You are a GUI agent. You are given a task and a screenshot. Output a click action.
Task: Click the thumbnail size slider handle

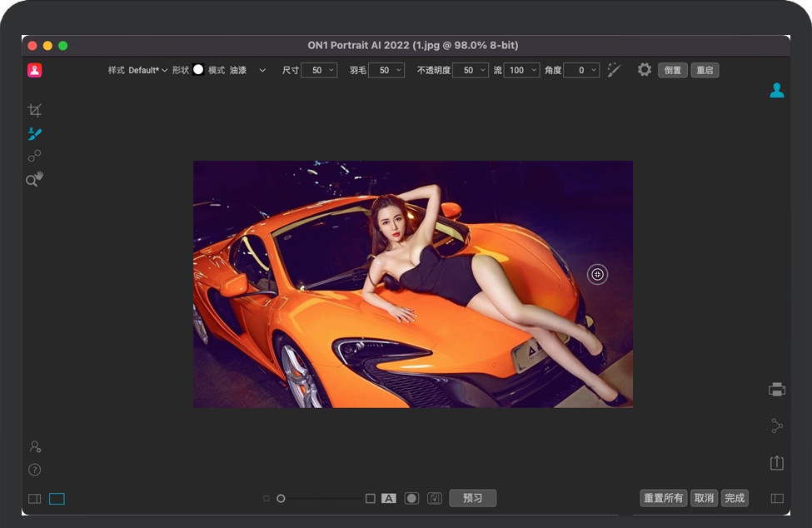point(281,498)
